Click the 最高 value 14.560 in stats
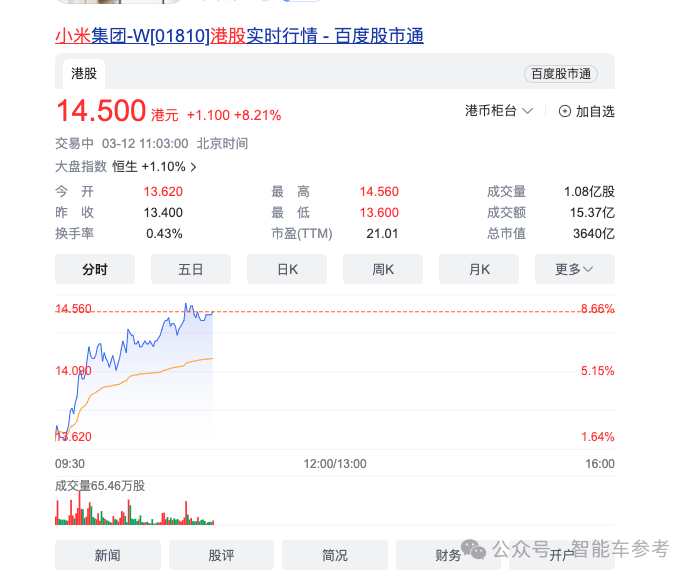This screenshot has height=577, width=692. pos(379,192)
